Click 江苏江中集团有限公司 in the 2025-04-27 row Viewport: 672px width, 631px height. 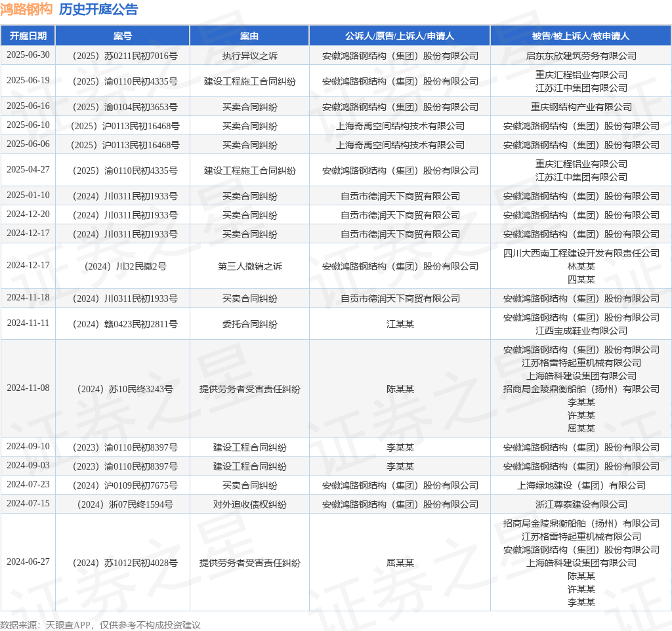click(x=581, y=177)
